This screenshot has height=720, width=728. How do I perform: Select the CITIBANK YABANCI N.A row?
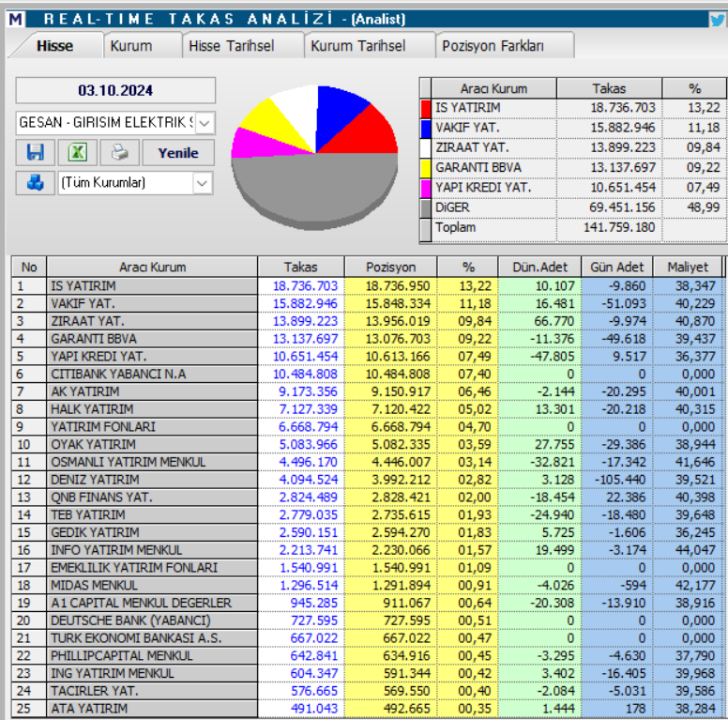point(367,374)
